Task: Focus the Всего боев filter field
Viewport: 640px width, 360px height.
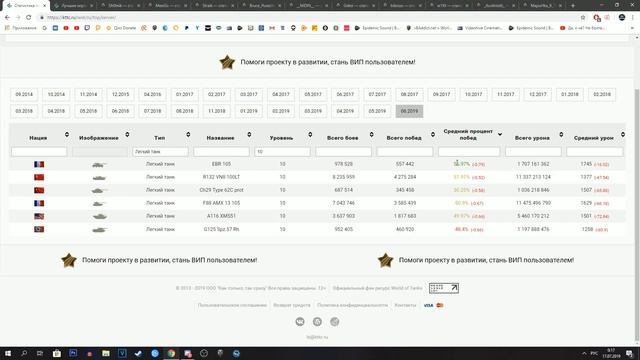Action: (x=343, y=152)
